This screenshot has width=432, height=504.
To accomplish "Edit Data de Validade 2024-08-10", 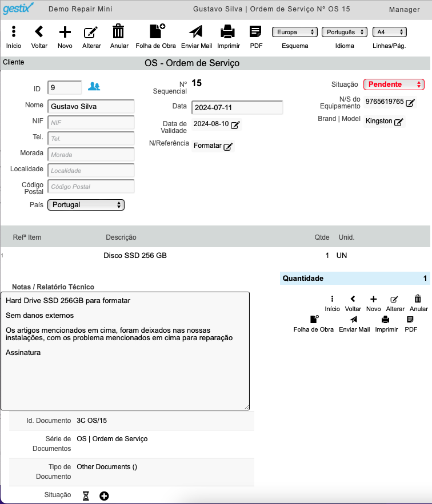I will click(x=235, y=124).
